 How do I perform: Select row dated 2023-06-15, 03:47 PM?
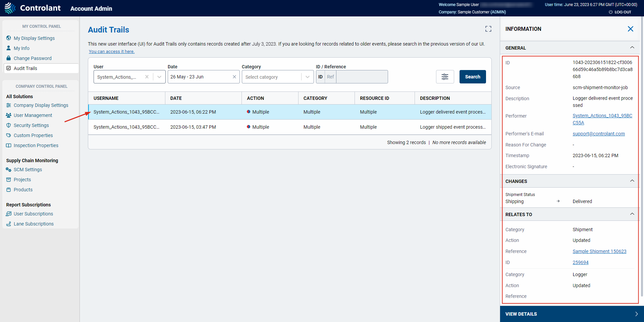[290, 127]
